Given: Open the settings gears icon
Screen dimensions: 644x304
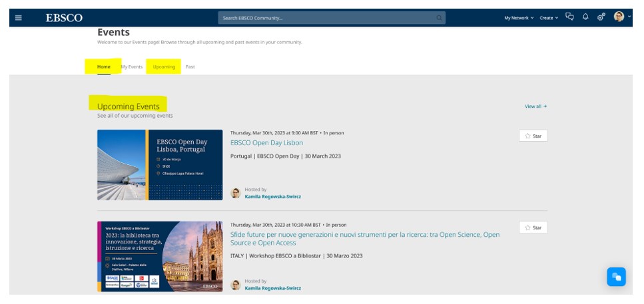Looking at the screenshot, I should pyautogui.click(x=601, y=17).
